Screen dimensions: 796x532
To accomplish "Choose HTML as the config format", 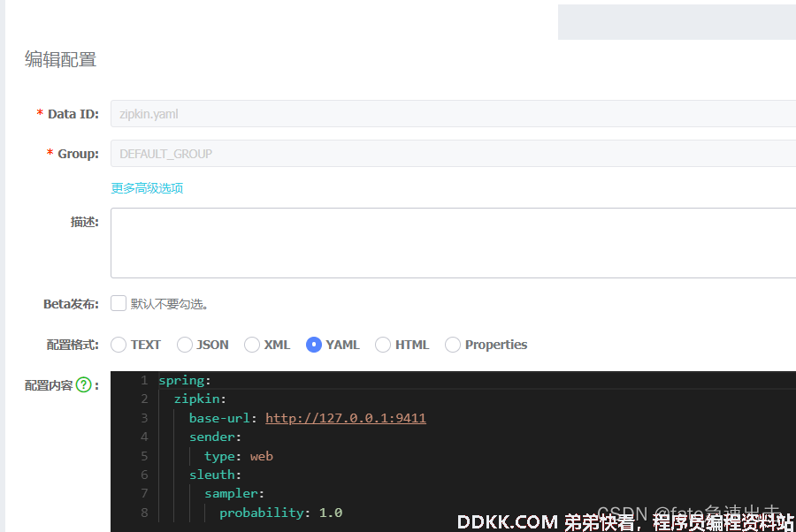I will 383,345.
